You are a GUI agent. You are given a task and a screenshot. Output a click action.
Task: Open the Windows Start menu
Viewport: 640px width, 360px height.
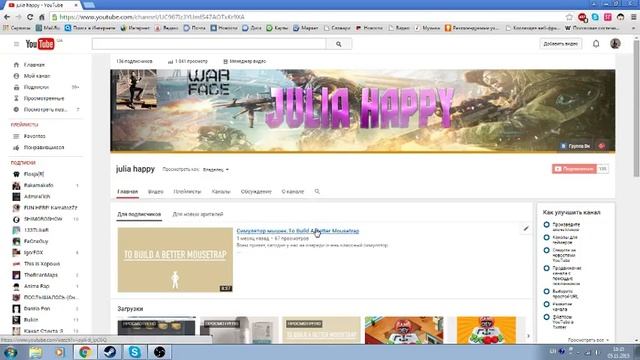click(11, 352)
